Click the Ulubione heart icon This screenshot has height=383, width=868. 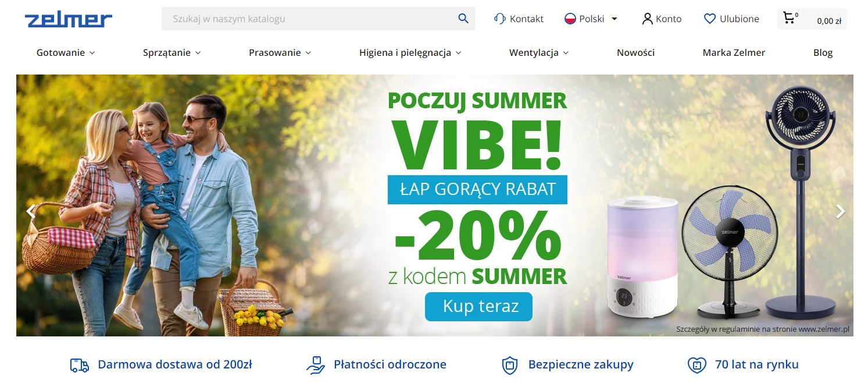click(709, 19)
